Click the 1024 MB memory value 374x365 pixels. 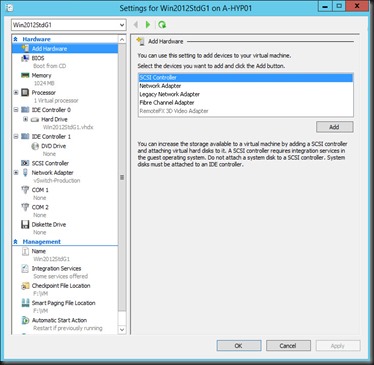click(44, 83)
